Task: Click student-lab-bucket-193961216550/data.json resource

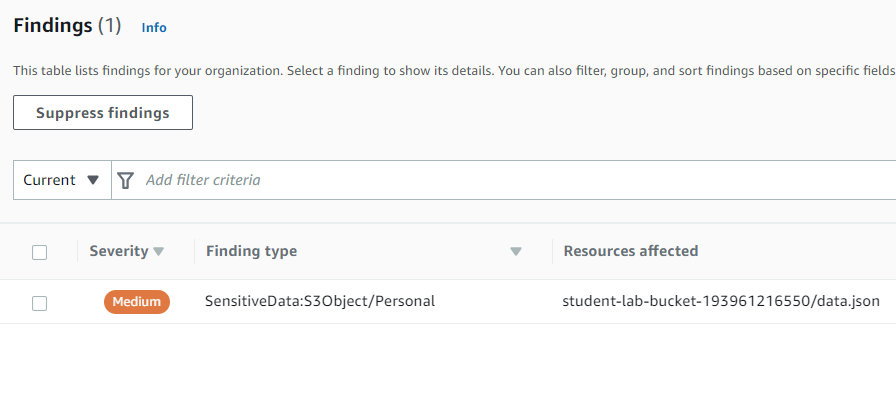Action: [721, 301]
